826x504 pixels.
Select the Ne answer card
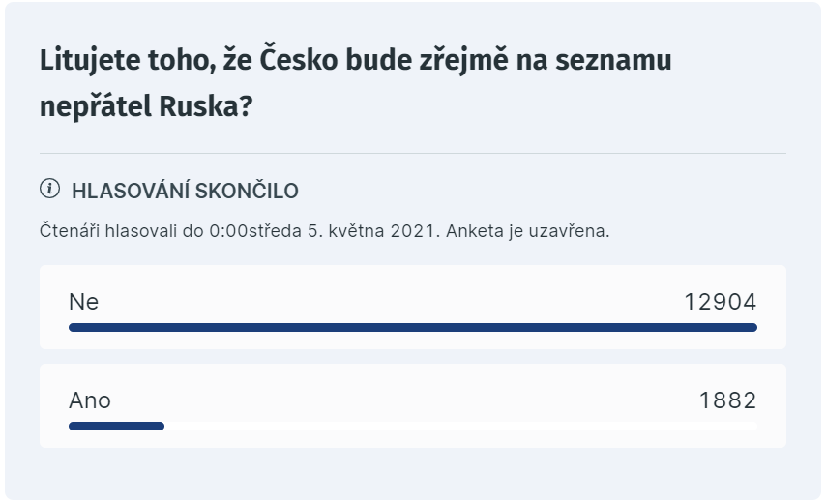point(413,307)
